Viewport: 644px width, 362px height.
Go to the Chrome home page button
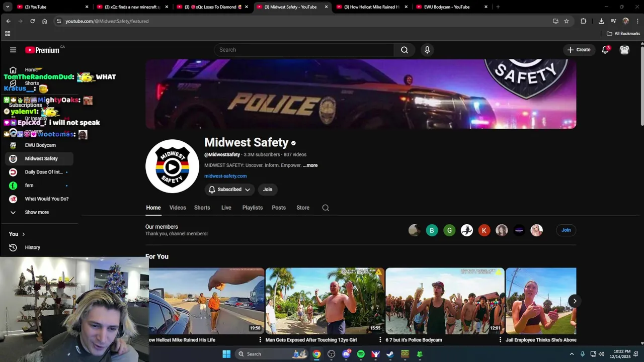[44, 21]
